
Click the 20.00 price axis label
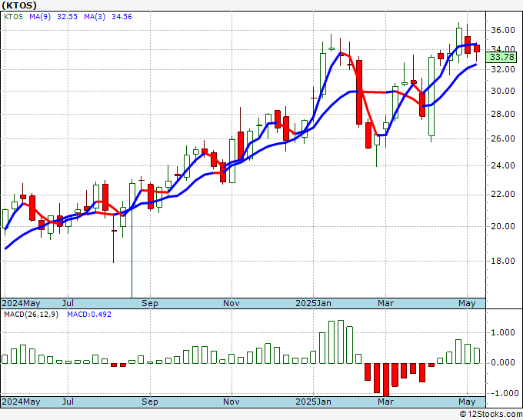click(x=502, y=226)
